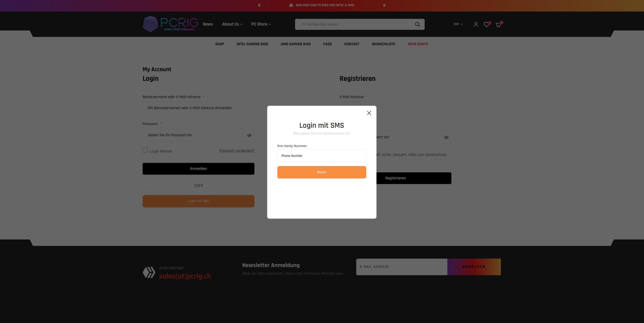
Task: Check the Login Merken checkbox
Action: point(145,150)
